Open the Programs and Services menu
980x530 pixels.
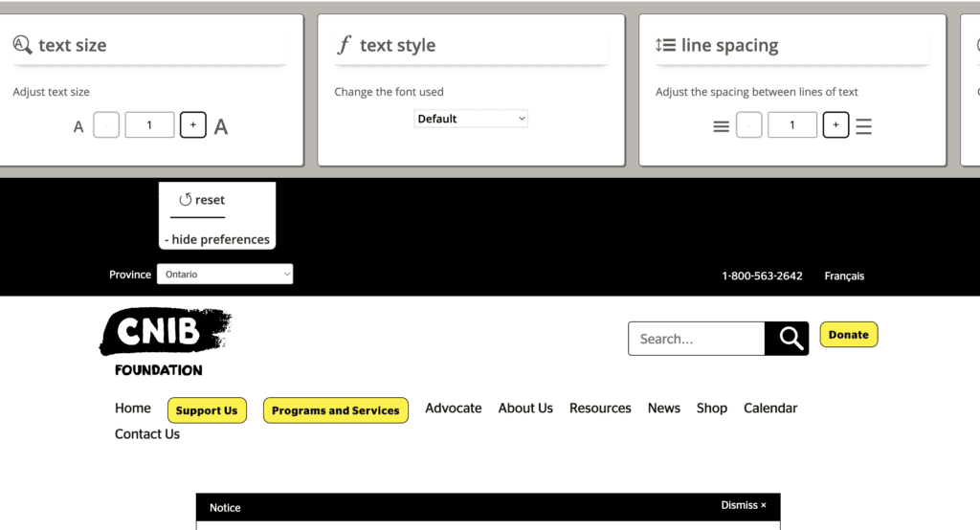pyautogui.click(x=336, y=410)
